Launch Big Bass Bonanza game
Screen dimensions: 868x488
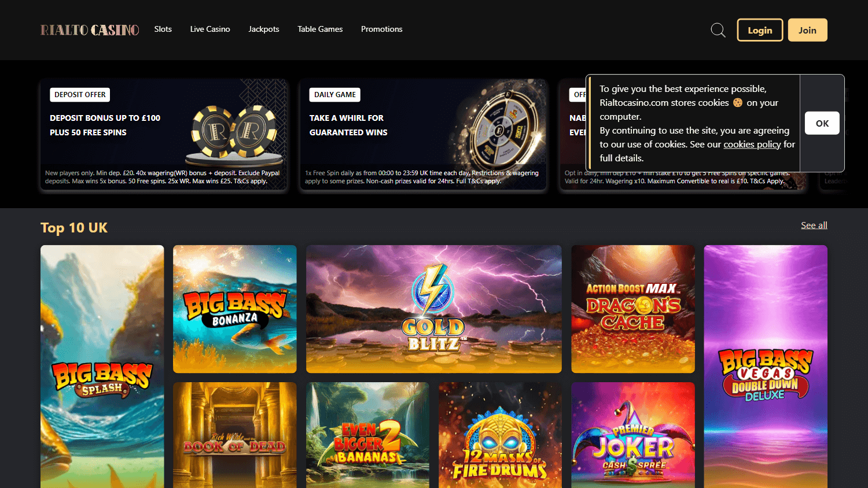[x=235, y=309]
